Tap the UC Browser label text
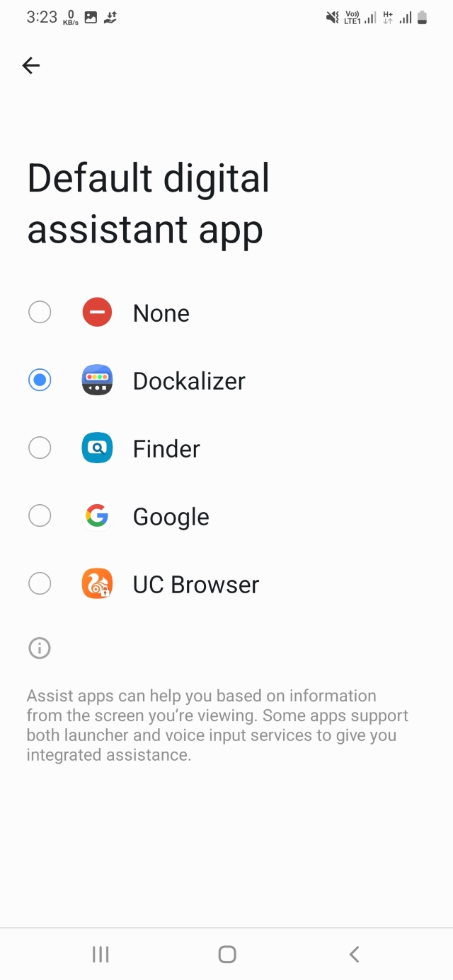 (196, 585)
